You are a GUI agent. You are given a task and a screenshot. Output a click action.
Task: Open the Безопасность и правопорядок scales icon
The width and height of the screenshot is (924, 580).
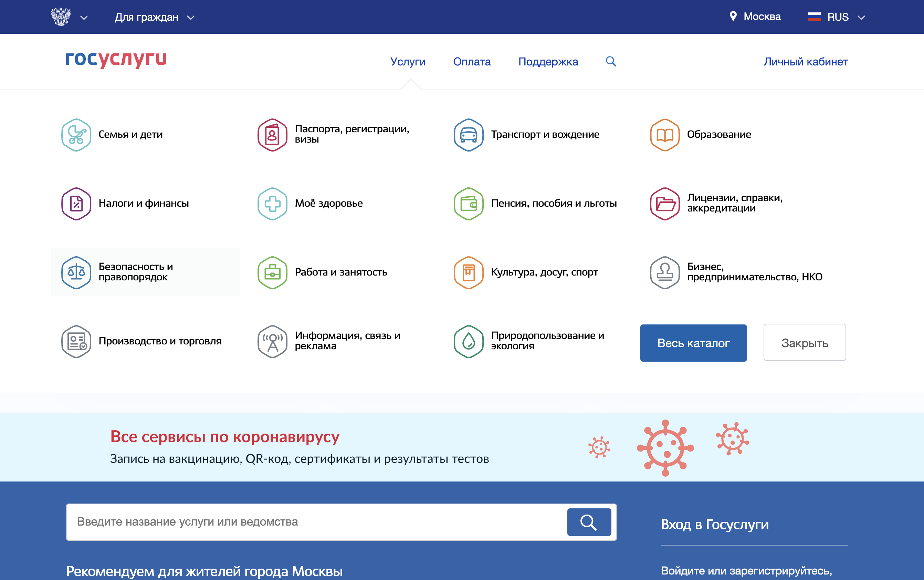[x=76, y=272]
